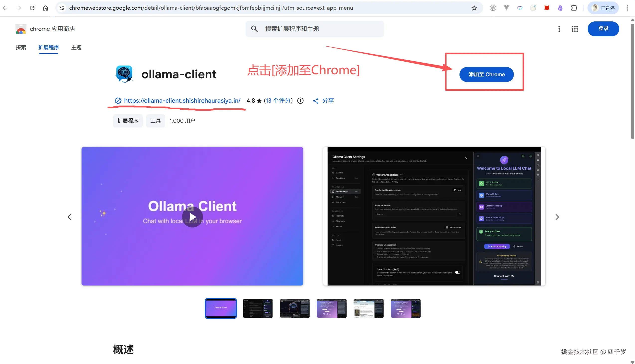
Task: Switch to the 主题 tab
Action: click(76, 48)
